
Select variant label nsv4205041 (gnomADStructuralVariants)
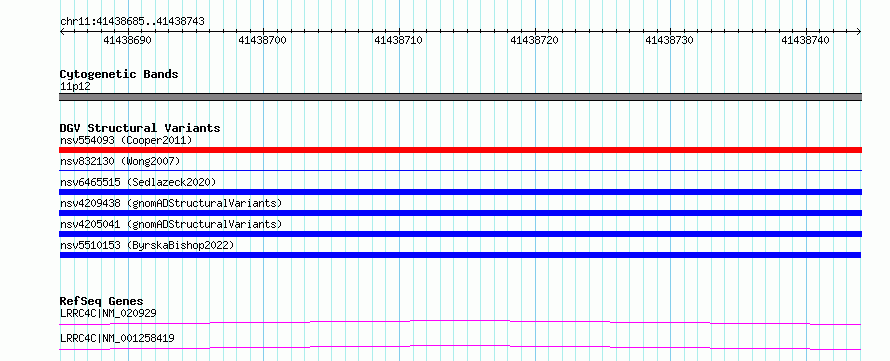coord(171,224)
